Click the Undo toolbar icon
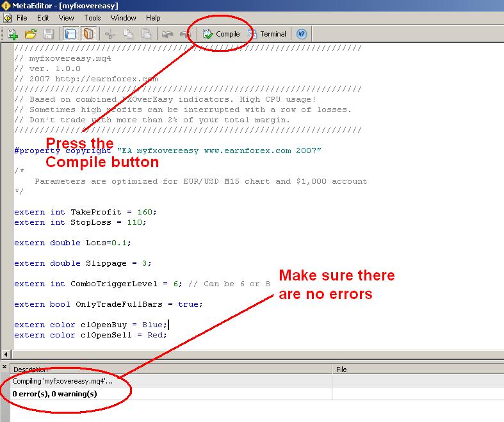The image size is (504, 422). click(167, 34)
